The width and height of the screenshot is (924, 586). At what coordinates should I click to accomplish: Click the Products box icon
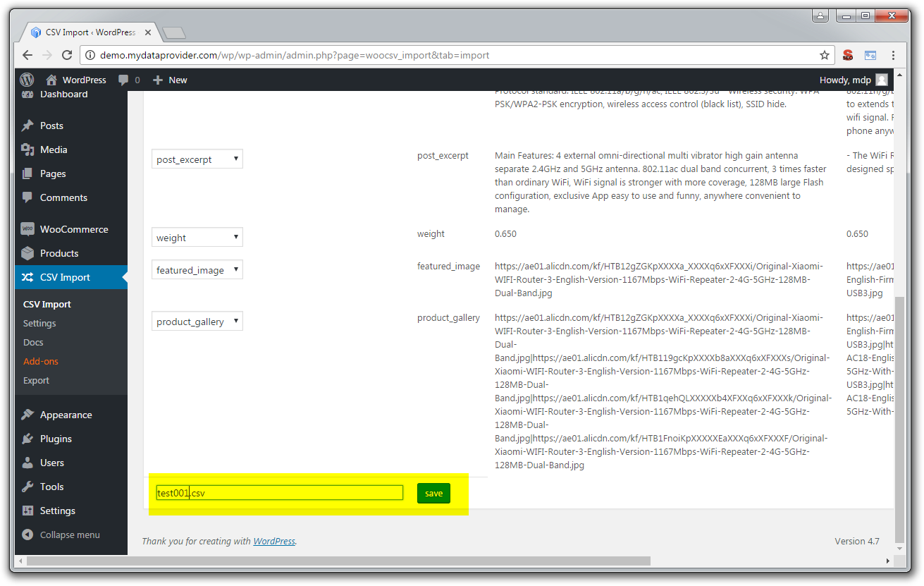click(27, 253)
